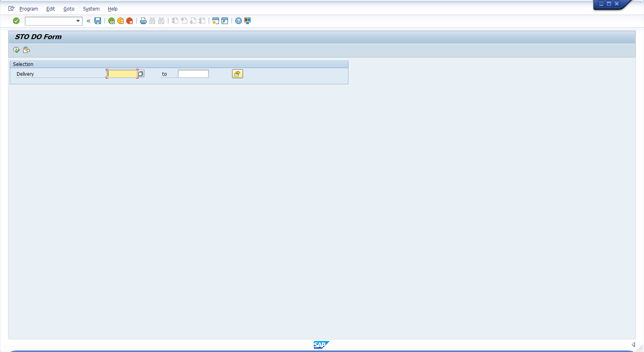This screenshot has width=644, height=352.
Task: Click the red Cancel icon
Action: click(129, 21)
